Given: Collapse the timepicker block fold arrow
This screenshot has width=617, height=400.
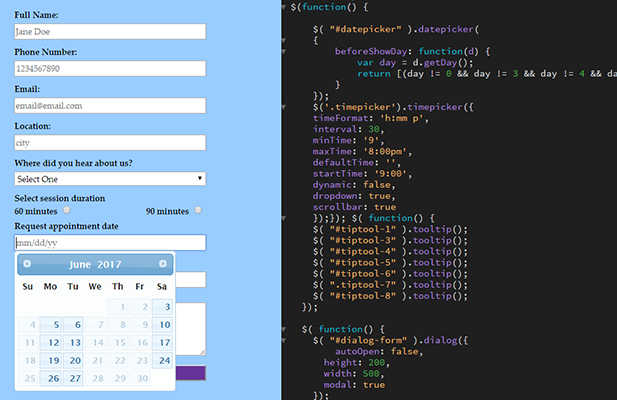Looking at the screenshot, I should 284,107.
